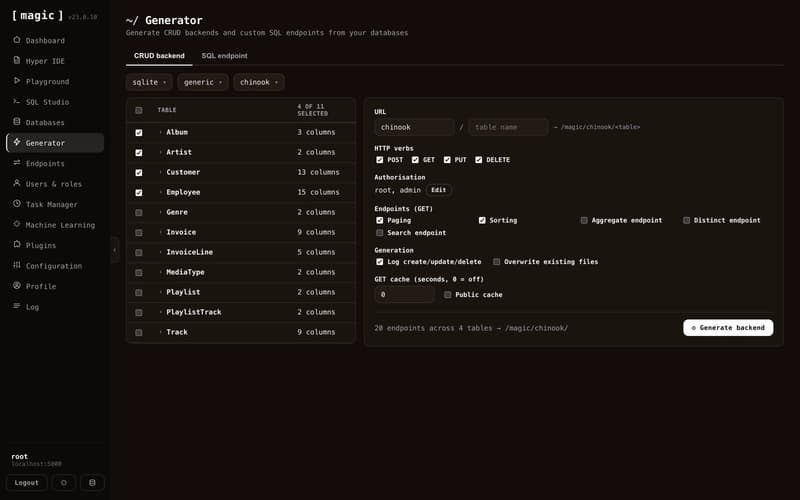800x500 pixels.
Task: Enable Distinct endpoint
Action: [x=687, y=220]
